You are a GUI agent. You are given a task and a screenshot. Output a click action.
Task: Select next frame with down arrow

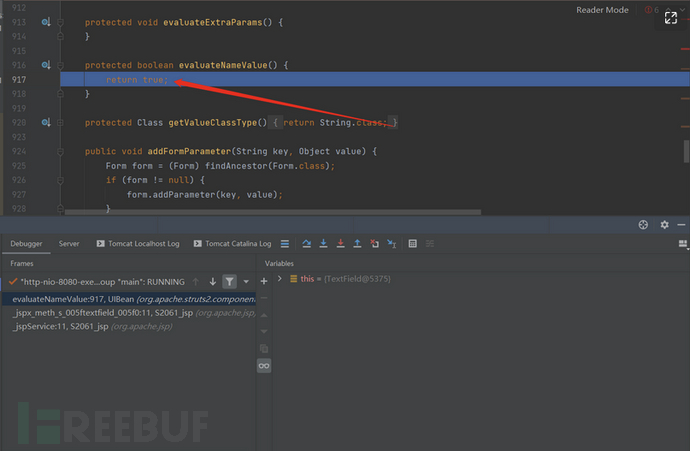(x=213, y=282)
